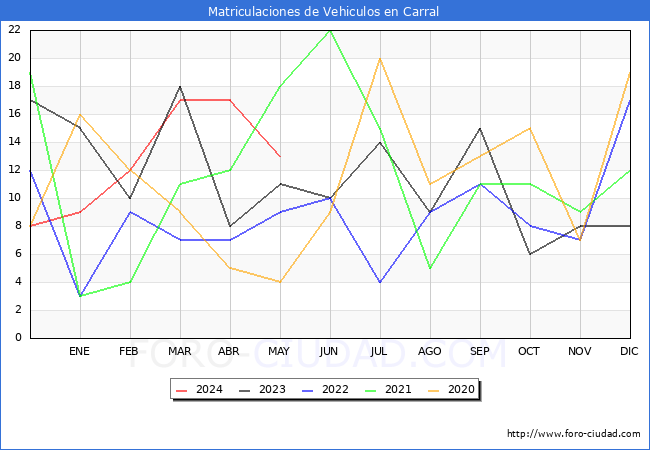This screenshot has width=650, height=450.
Task: Click the green 2021 peak at JUN
Action: click(330, 31)
